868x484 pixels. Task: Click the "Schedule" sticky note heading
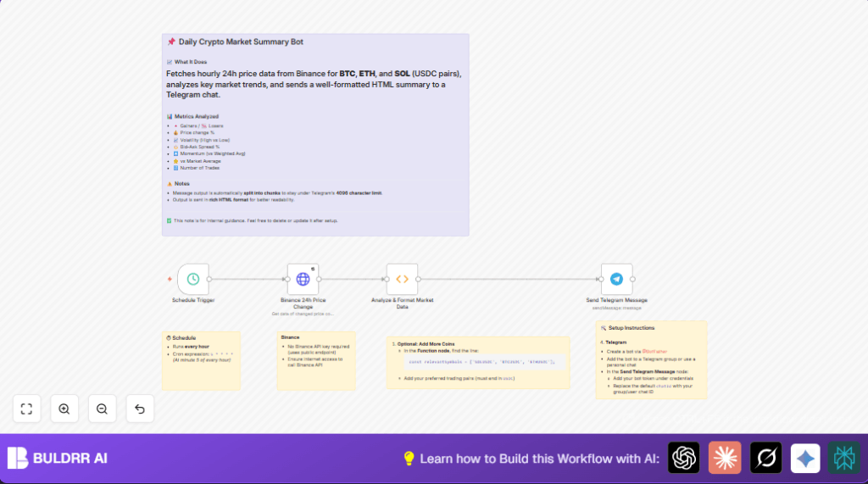click(x=184, y=338)
